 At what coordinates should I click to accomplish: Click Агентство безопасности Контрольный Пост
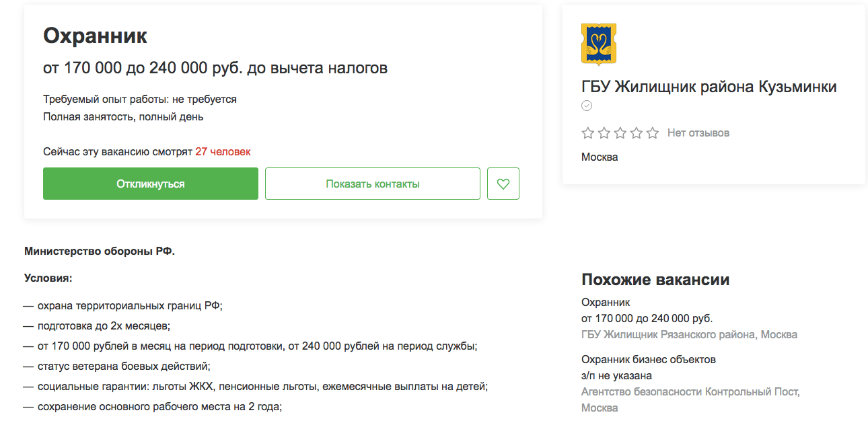[x=692, y=391]
